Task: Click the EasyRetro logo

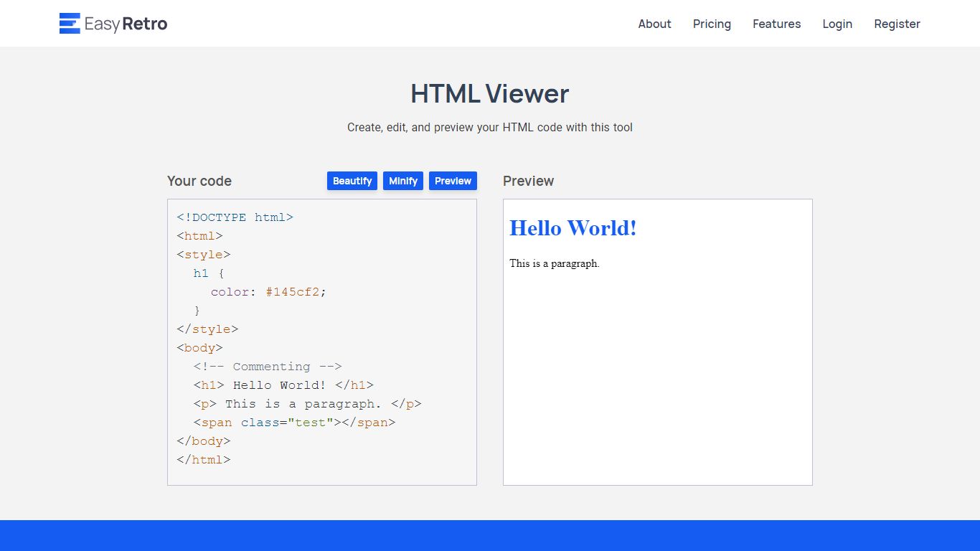Action: tap(113, 24)
